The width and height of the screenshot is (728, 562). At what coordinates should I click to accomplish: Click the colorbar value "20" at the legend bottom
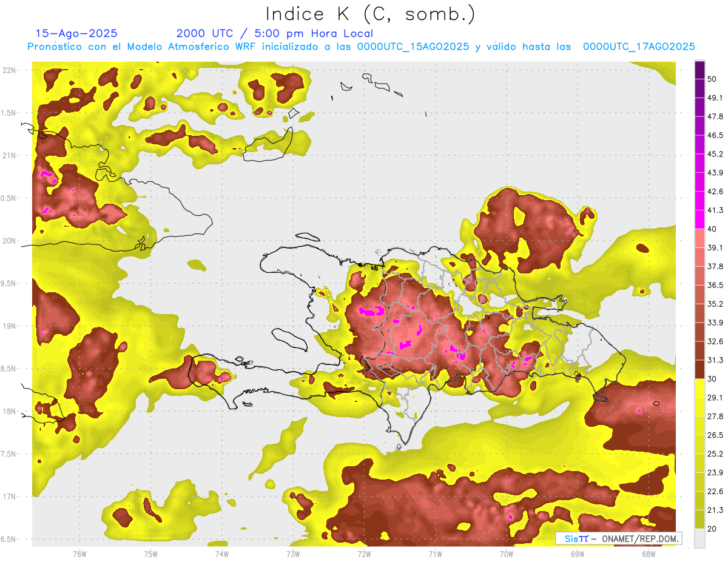pyautogui.click(x=712, y=529)
